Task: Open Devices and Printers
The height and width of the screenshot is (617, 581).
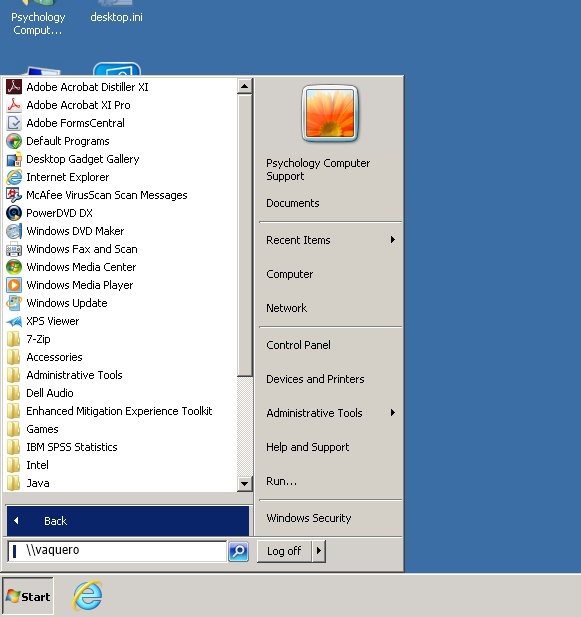Action: [x=315, y=379]
